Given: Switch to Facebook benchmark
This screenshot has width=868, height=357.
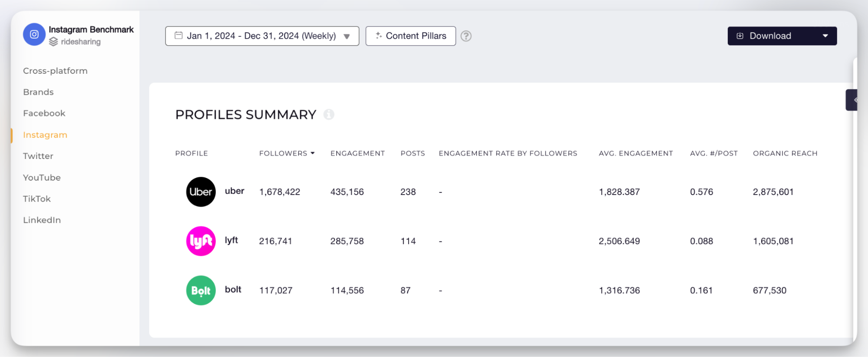Looking at the screenshot, I should 44,113.
